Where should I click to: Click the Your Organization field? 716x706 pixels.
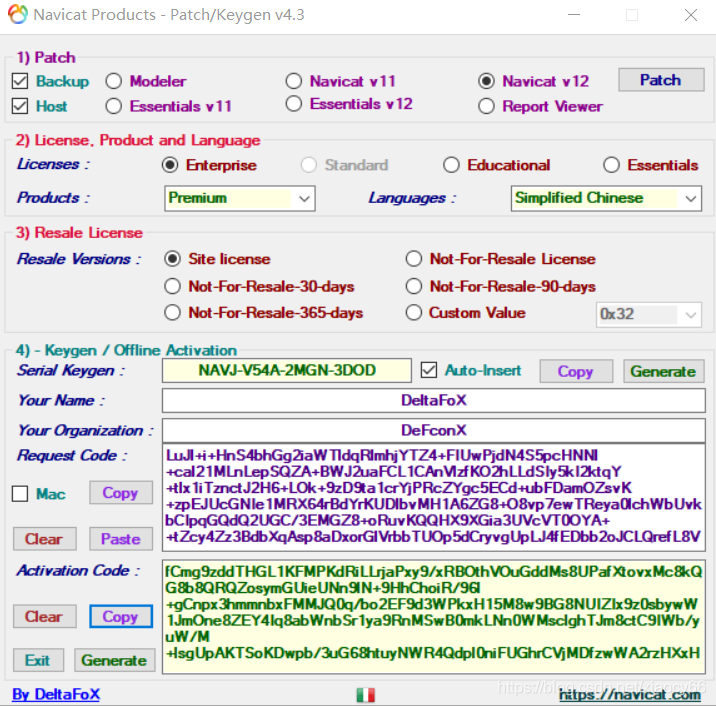(433, 430)
